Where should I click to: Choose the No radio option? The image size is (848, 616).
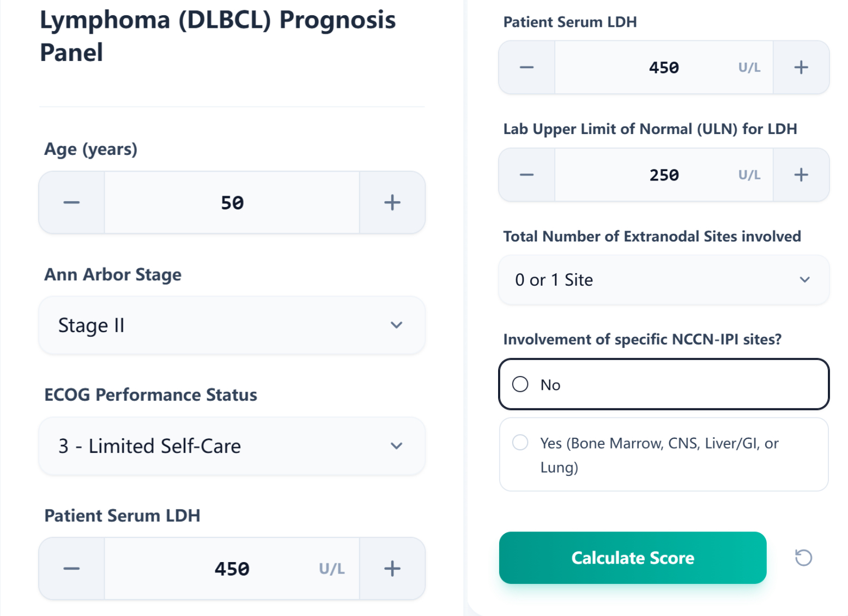pos(520,384)
